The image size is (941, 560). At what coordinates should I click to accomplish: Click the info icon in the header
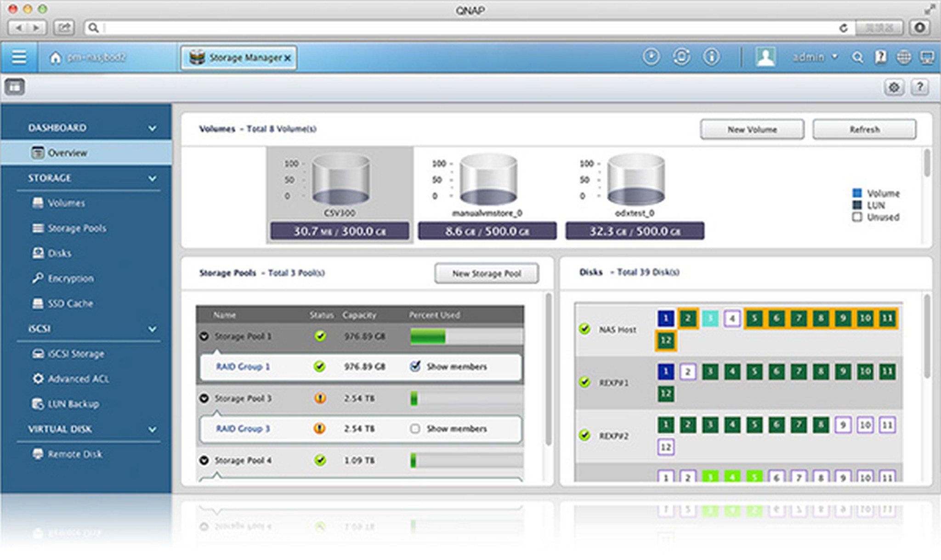click(x=711, y=57)
